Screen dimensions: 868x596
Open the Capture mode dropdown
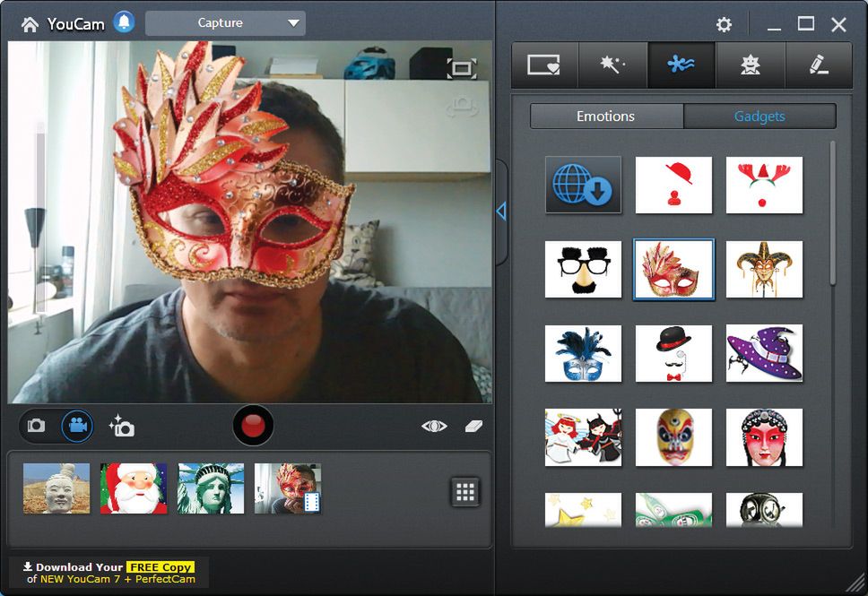click(225, 23)
